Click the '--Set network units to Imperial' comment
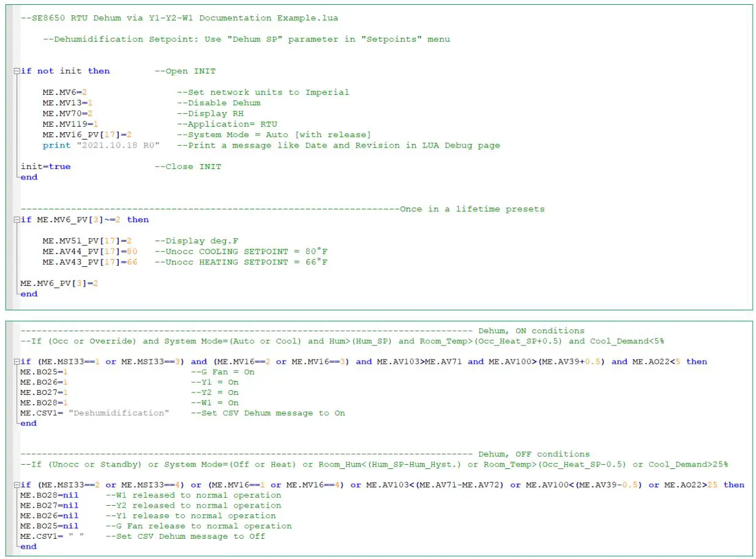This screenshot has width=756, height=559. coord(263,92)
